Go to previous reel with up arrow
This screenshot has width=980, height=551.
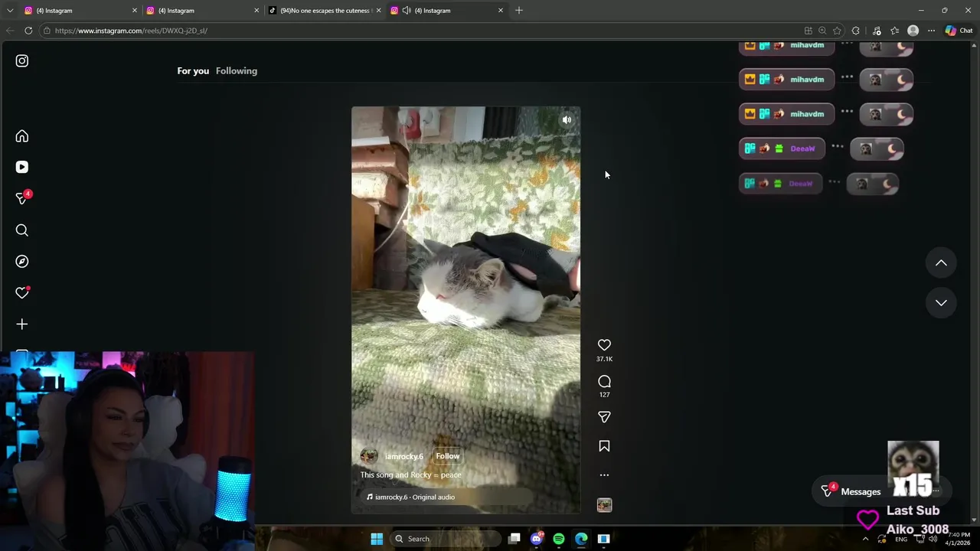[x=941, y=262]
